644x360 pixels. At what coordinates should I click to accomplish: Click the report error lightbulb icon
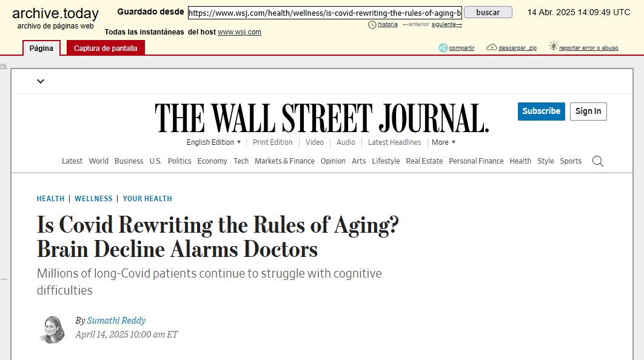[553, 46]
